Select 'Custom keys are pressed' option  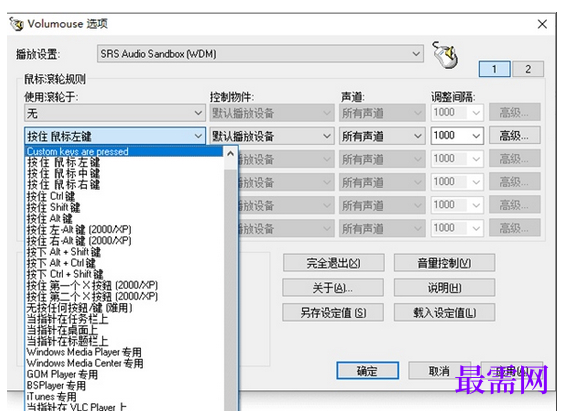[x=124, y=151]
